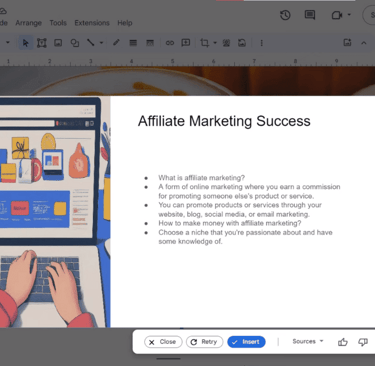Viewport: 375px width, 366px height.
Task: Select the Shape tool
Action: [x=75, y=43]
